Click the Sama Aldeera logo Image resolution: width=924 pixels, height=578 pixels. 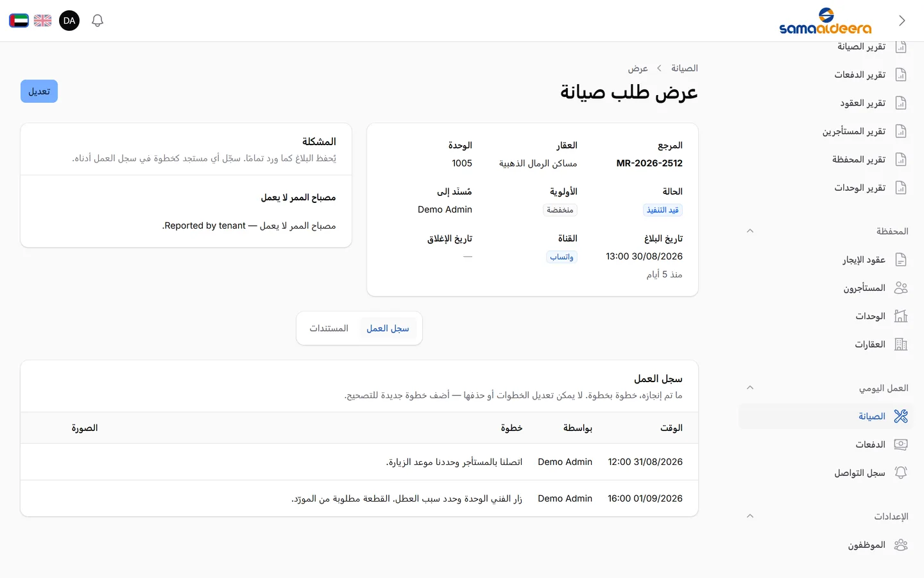(x=825, y=21)
